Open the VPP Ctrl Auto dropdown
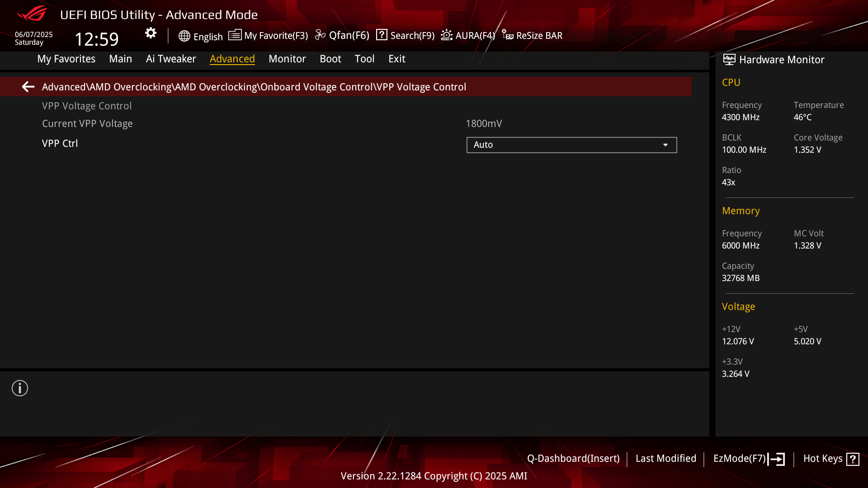Image resolution: width=868 pixels, height=488 pixels. click(x=571, y=145)
